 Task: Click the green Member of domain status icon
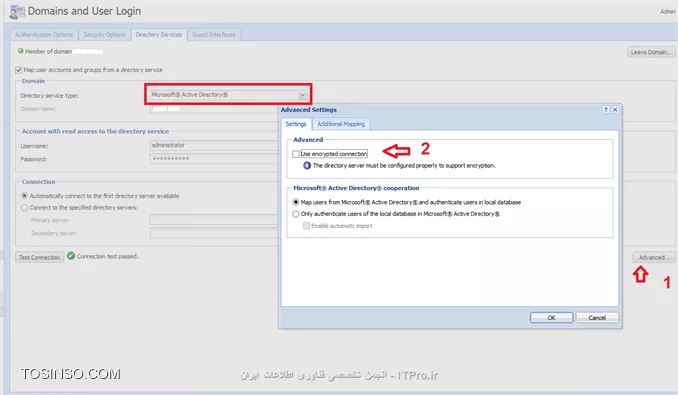tap(20, 51)
